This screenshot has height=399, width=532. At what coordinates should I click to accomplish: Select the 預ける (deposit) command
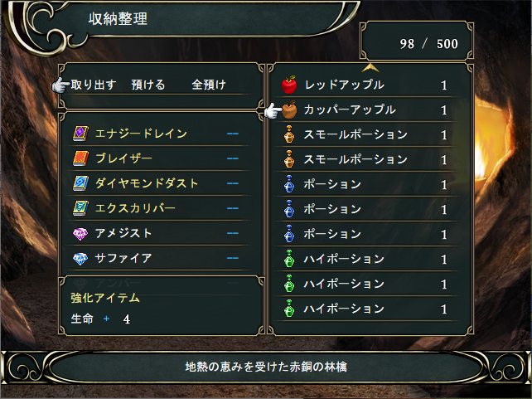(x=148, y=85)
